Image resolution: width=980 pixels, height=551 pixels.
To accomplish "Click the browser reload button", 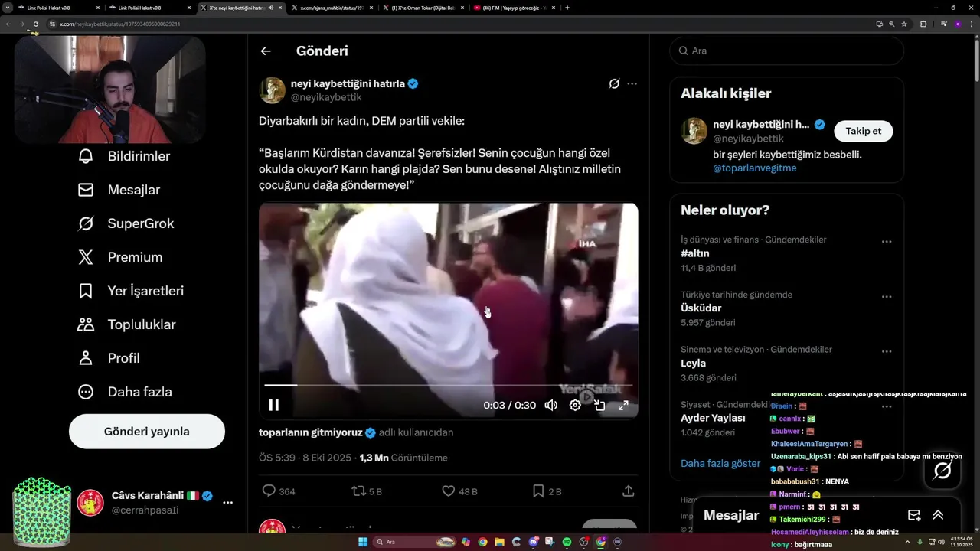I will pos(35,24).
